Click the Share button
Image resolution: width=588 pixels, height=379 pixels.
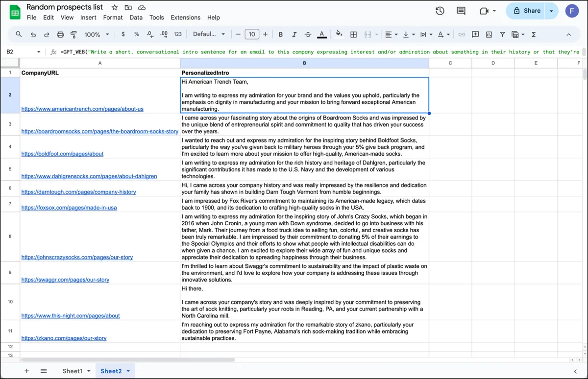pos(526,11)
